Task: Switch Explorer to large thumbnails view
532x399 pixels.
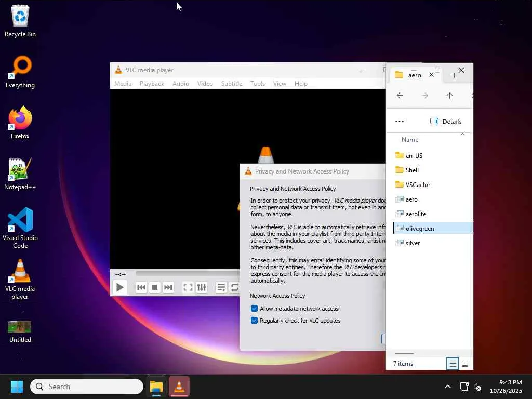Action: [465, 364]
